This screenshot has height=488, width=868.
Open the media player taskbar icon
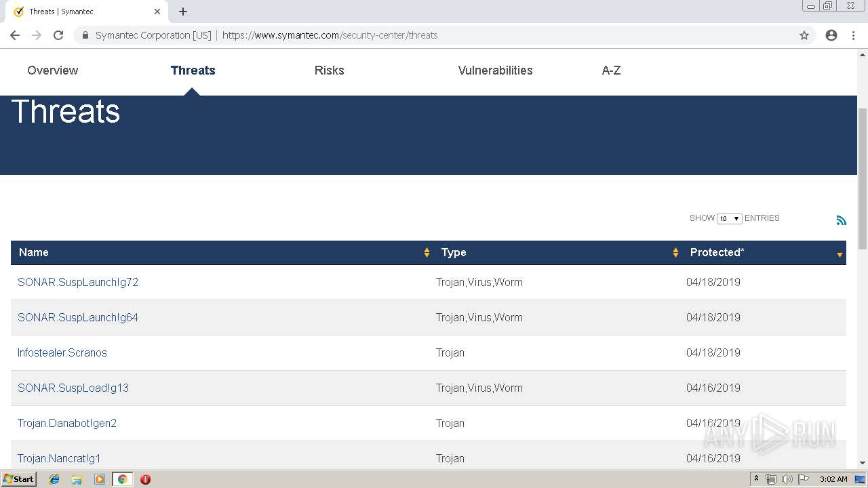(100, 479)
